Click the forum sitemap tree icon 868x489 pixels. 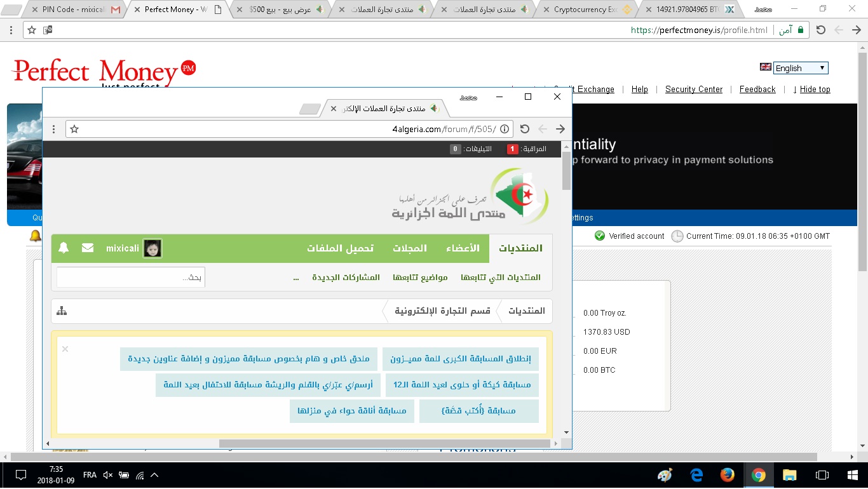click(x=62, y=311)
